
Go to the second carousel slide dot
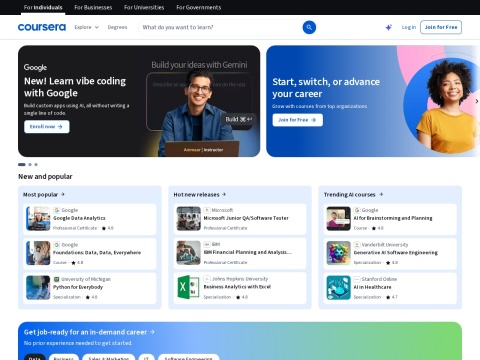30,164
